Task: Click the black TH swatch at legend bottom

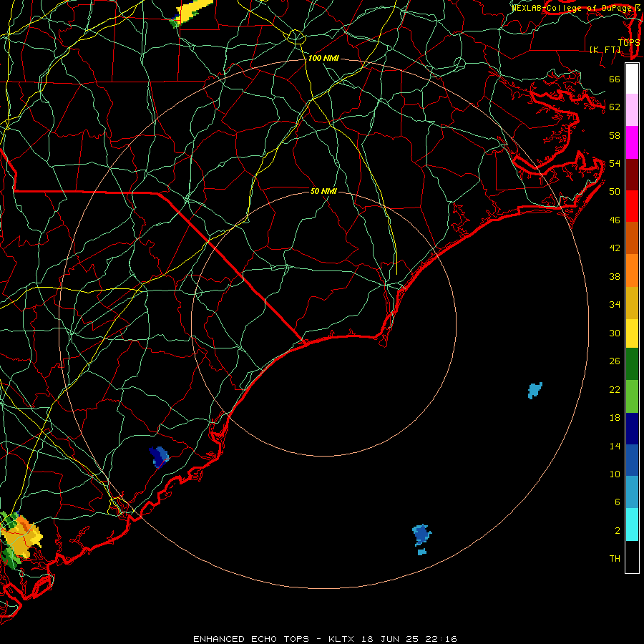Action: 632,557
